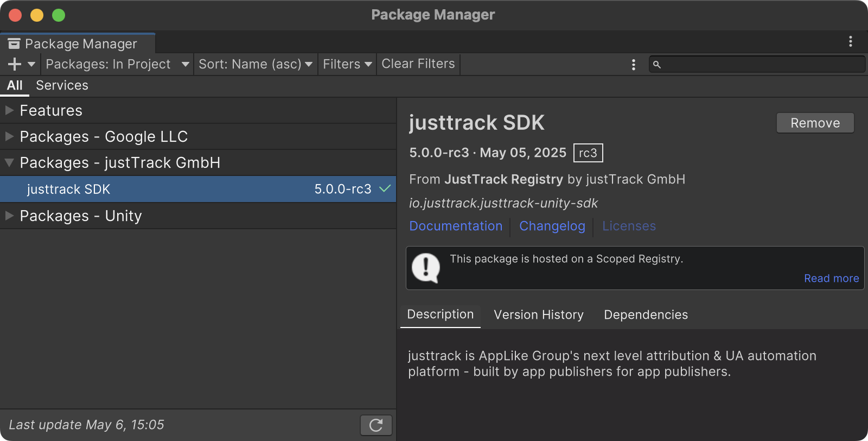The width and height of the screenshot is (868, 441).
Task: Click the 5.0.0-rc3 version in list row
Action: tap(343, 189)
